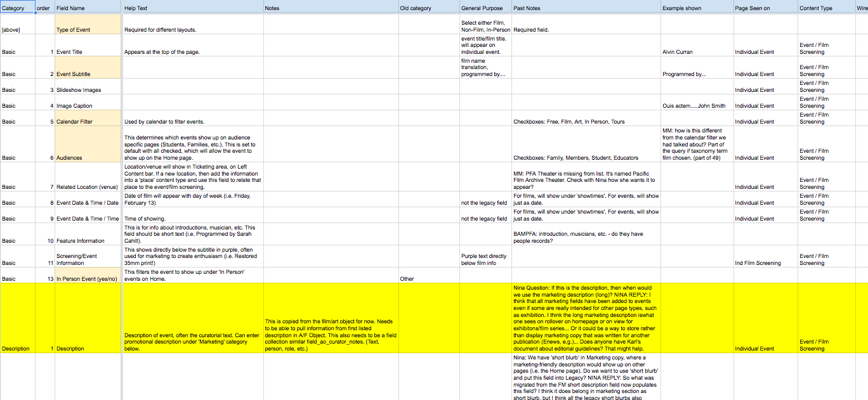The height and width of the screenshot is (400, 868).
Task: Select the '[above]' category cell
Action: click(18, 25)
